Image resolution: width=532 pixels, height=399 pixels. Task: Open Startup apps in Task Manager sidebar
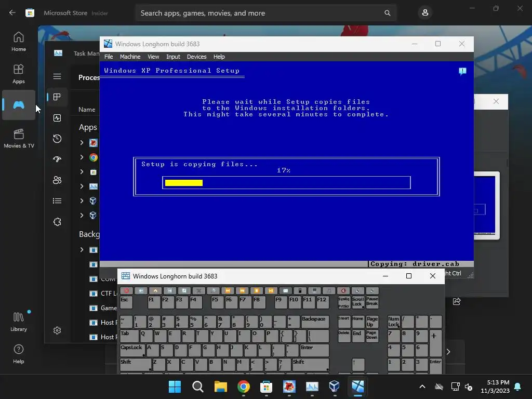coord(57,159)
